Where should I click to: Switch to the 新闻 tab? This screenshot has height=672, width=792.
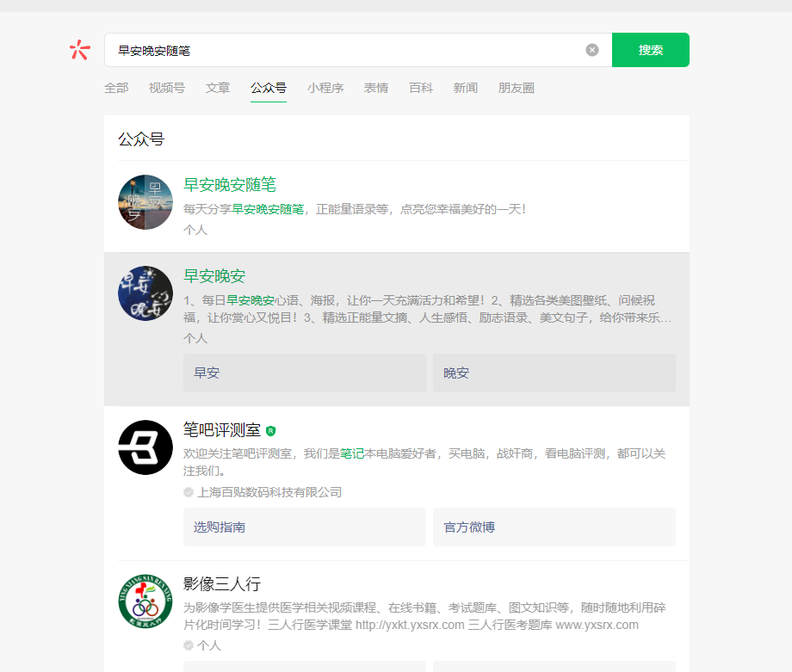click(465, 88)
